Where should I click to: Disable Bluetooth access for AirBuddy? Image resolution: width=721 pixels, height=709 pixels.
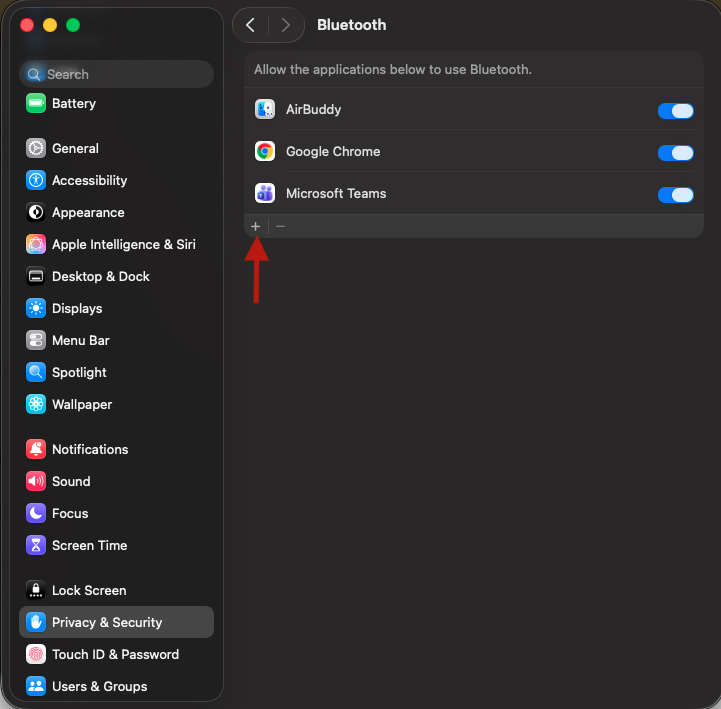click(x=675, y=111)
